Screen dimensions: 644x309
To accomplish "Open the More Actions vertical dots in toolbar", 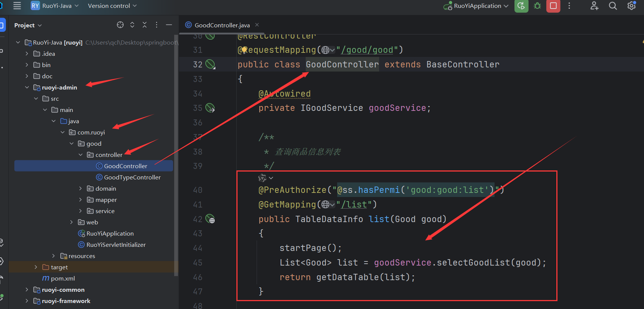I will pyautogui.click(x=569, y=6).
